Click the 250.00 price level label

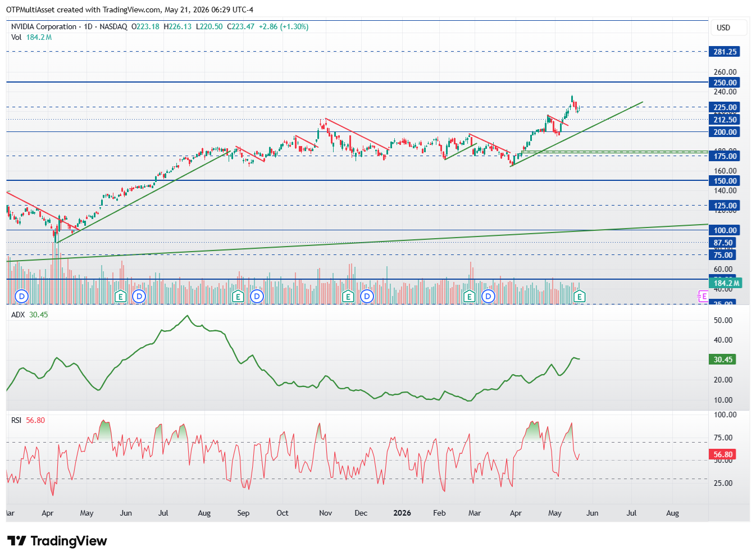tap(725, 83)
